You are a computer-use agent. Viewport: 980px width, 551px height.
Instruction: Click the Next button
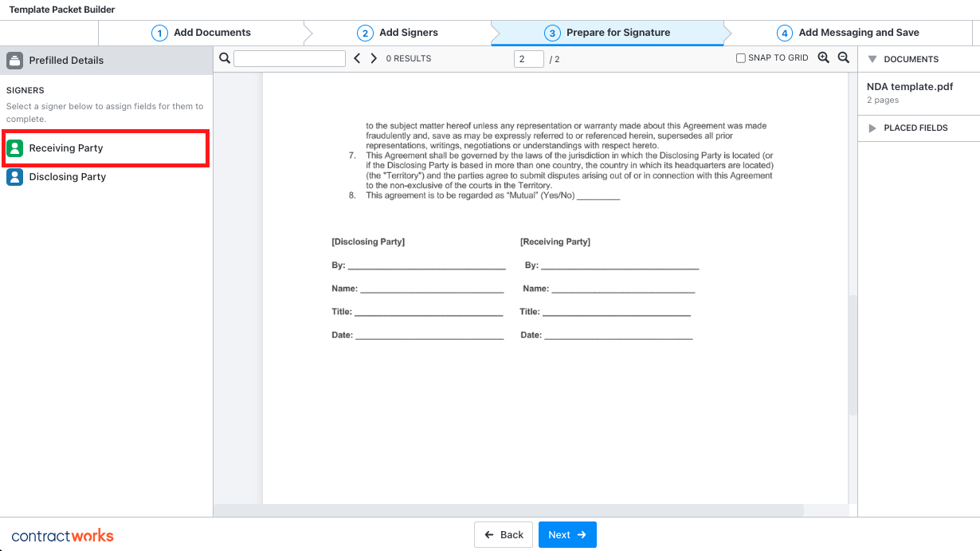[x=567, y=534]
